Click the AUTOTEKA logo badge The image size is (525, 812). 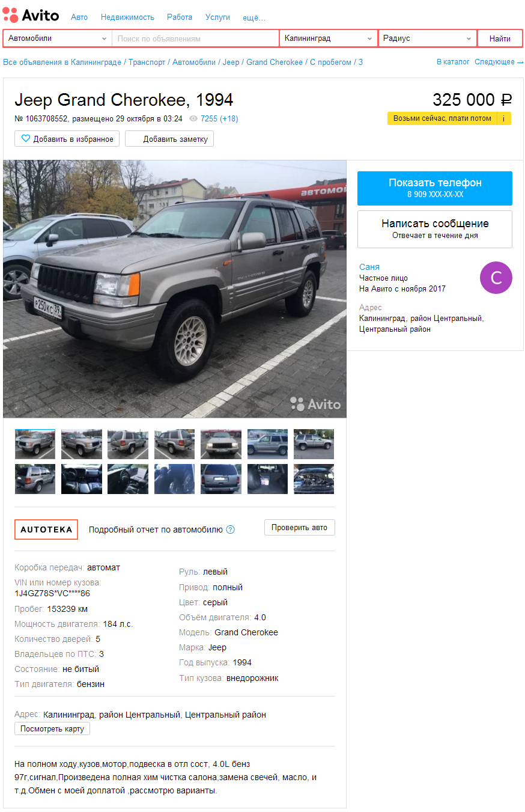tap(46, 530)
